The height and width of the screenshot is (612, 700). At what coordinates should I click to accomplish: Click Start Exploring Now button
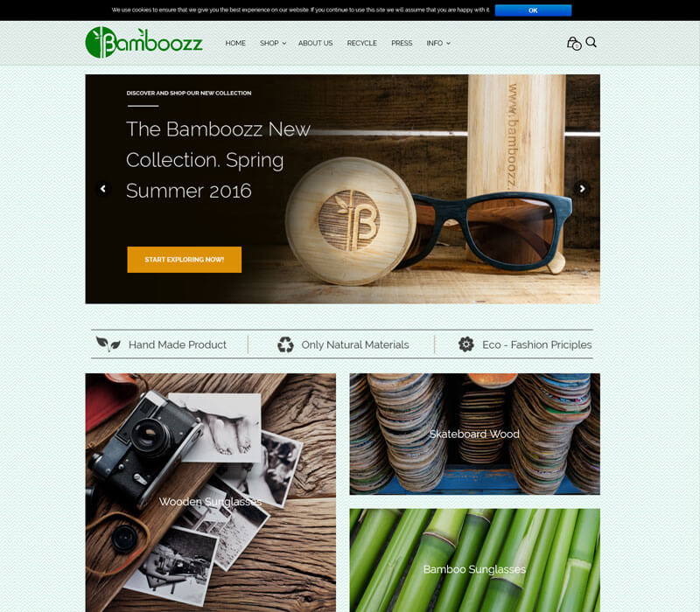185,260
